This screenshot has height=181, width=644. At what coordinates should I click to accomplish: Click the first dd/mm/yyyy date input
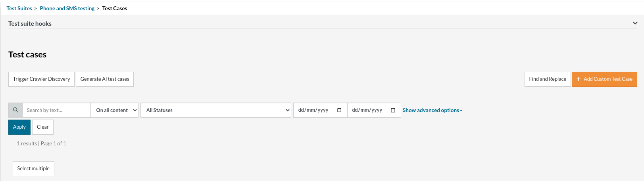coord(313,110)
